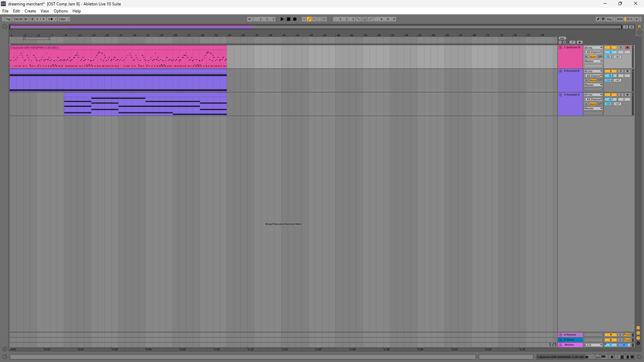Click the Tap tempo button
644x362 pixels.
[x=8, y=19]
